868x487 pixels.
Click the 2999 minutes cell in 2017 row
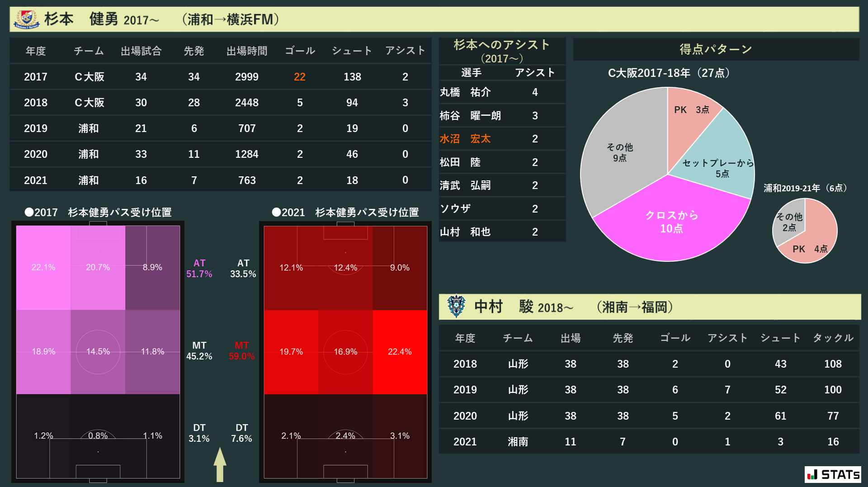tap(247, 77)
